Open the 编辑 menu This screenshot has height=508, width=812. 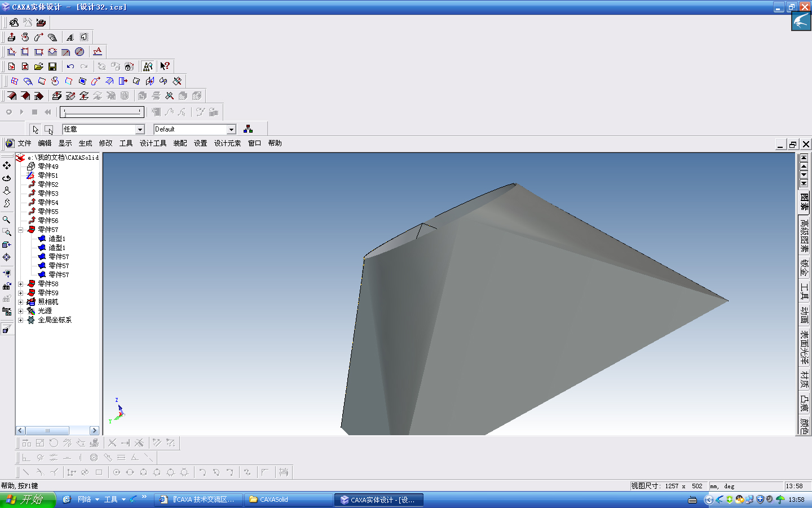45,143
